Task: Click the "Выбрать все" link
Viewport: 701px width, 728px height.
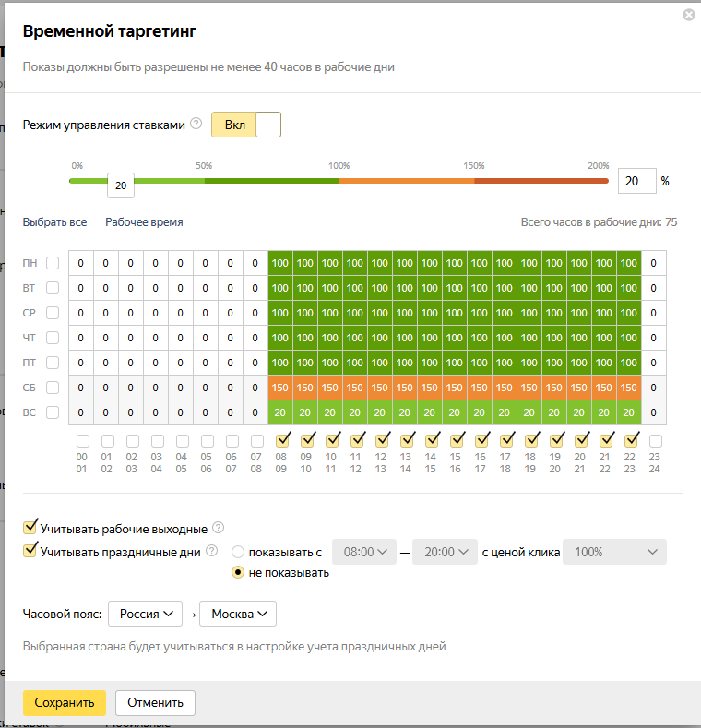Action: click(x=54, y=222)
